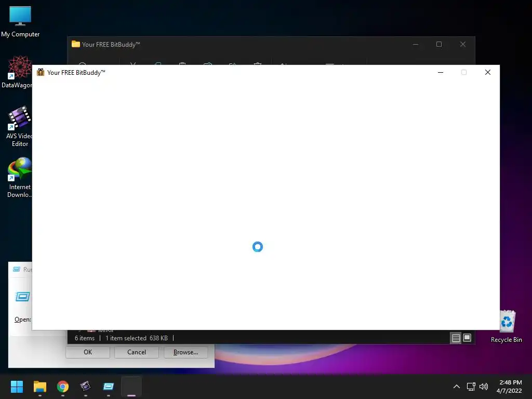The height and width of the screenshot is (399, 532).
Task: Minimize the File Explorer BitBuddy folder window
Action: pyautogui.click(x=416, y=45)
